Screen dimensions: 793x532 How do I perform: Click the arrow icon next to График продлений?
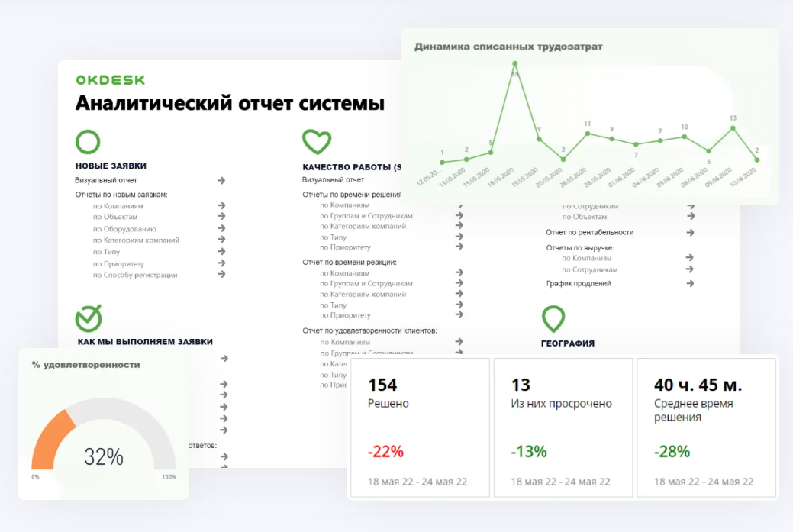tap(691, 283)
